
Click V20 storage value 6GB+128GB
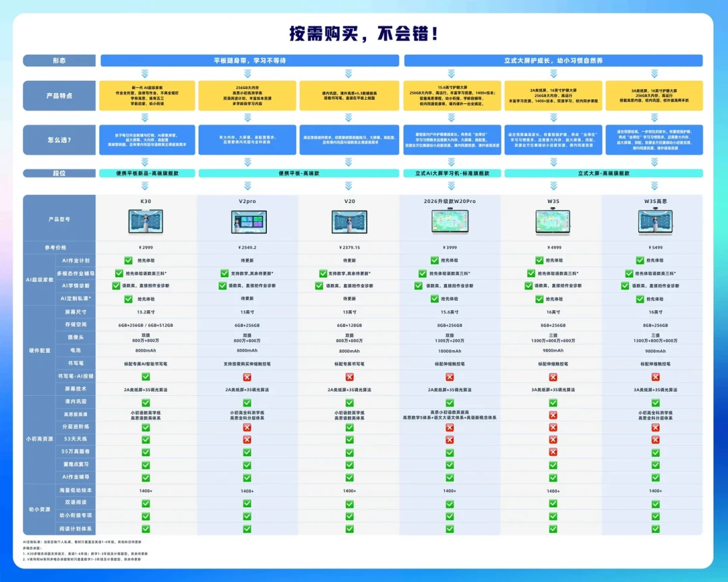(350, 325)
